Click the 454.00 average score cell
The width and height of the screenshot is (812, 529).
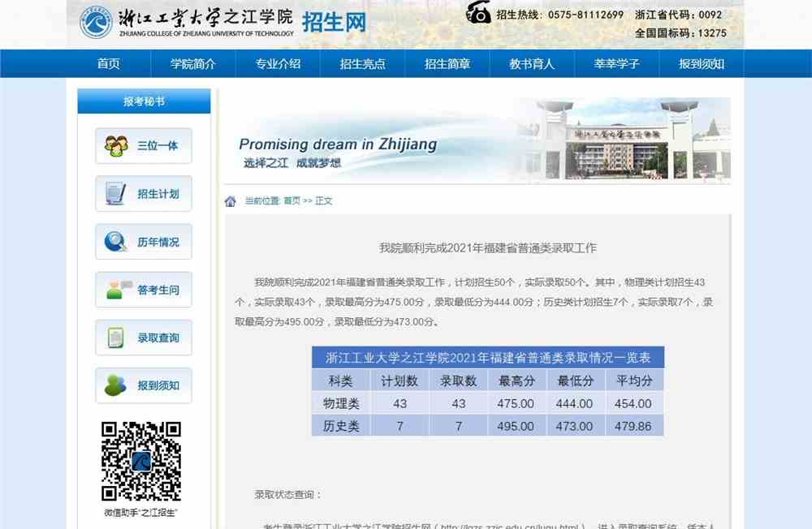tap(633, 404)
